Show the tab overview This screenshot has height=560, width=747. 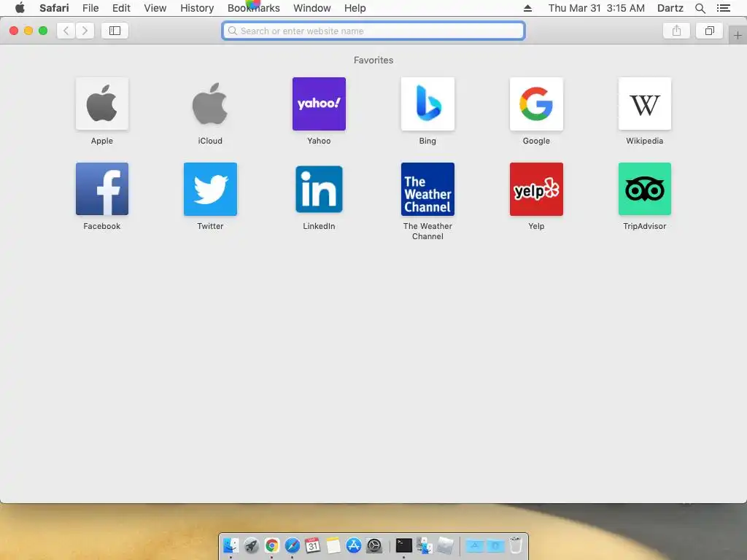[709, 31]
